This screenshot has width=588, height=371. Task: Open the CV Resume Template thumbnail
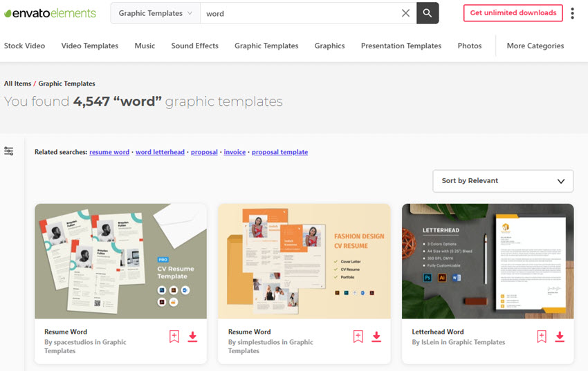point(121,261)
